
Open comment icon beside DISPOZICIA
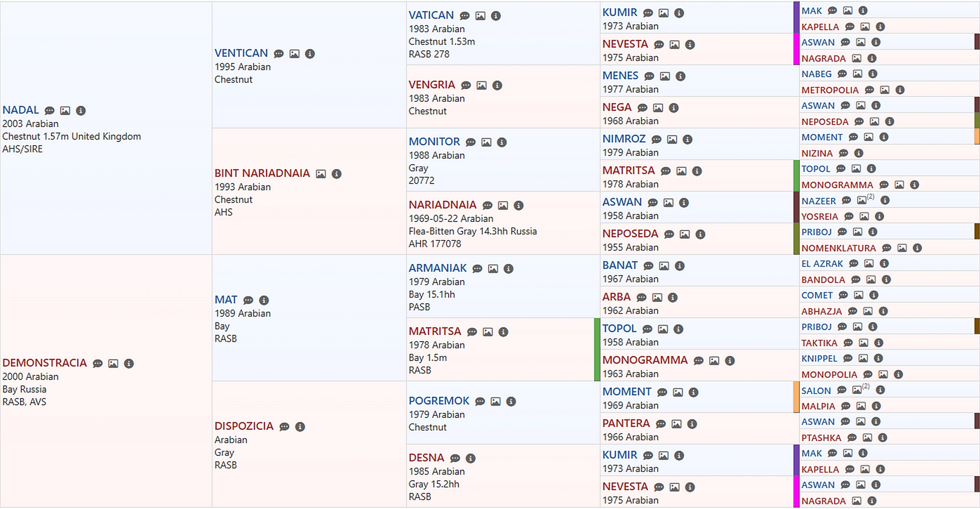[284, 427]
